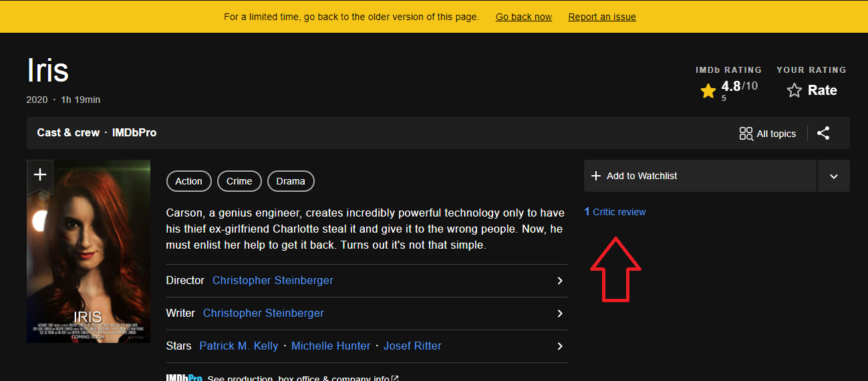The image size is (868, 381).
Task: Open the Iris movie poster
Action: click(88, 267)
